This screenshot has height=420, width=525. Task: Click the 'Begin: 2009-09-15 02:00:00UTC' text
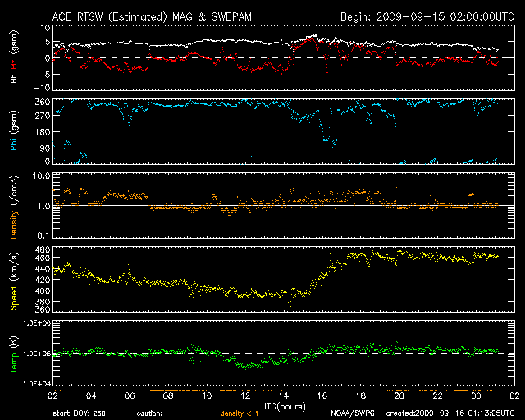tap(427, 16)
